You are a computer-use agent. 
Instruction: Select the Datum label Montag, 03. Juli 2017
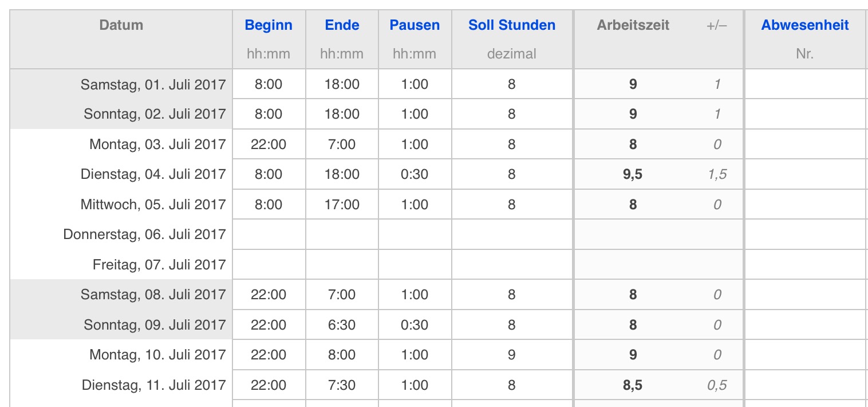(x=157, y=144)
